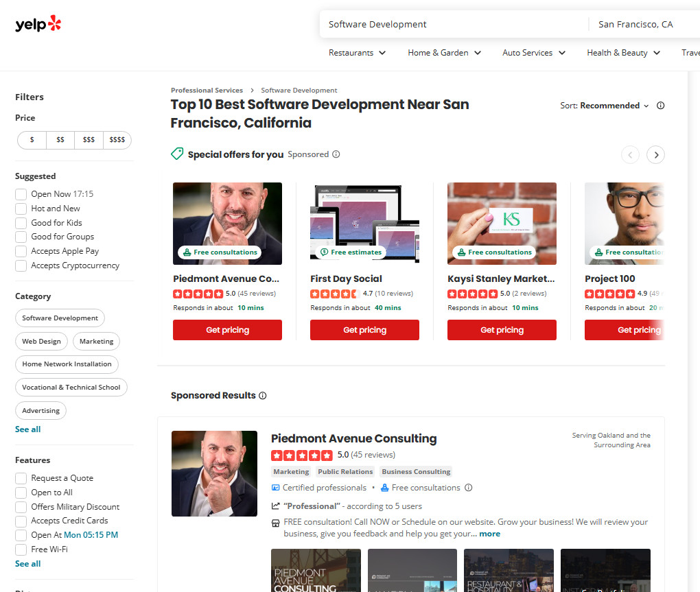700x592 pixels.
Task: Expand the Restaurants dropdown menu
Action: click(357, 53)
